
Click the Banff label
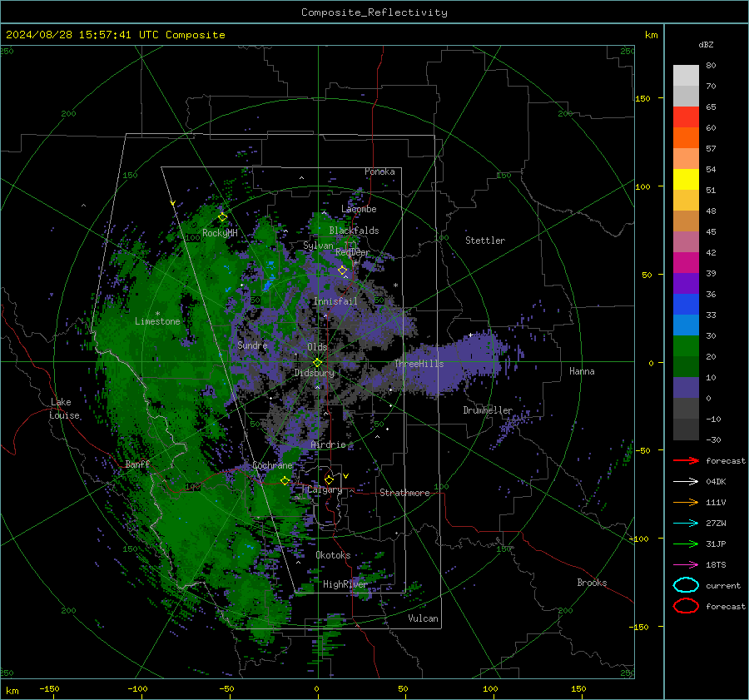(x=137, y=464)
